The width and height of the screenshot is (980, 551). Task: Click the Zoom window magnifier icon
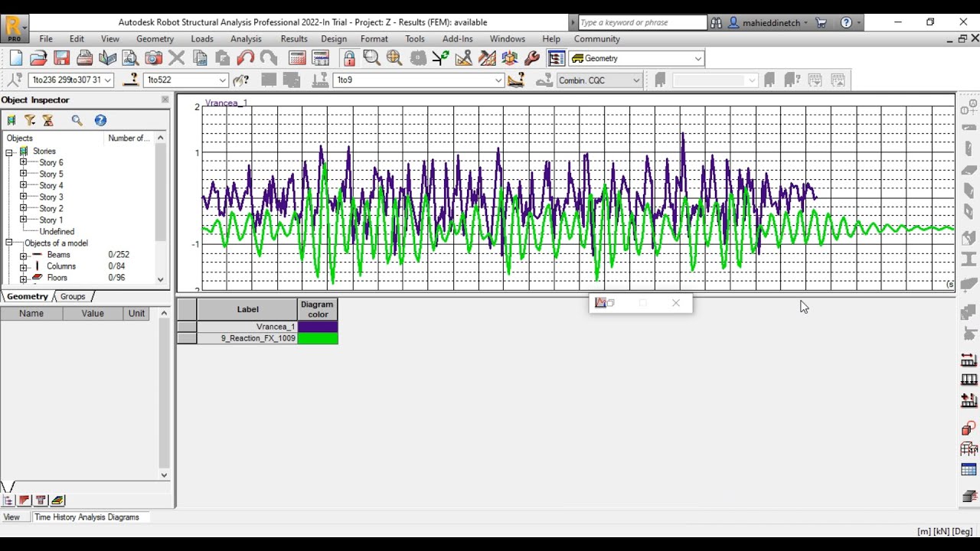372,58
